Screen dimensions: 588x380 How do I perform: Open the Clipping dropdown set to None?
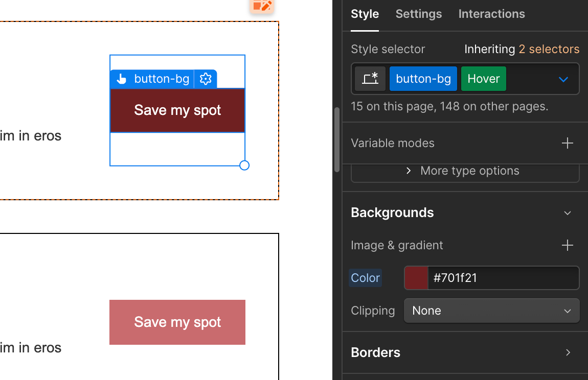[x=491, y=311]
